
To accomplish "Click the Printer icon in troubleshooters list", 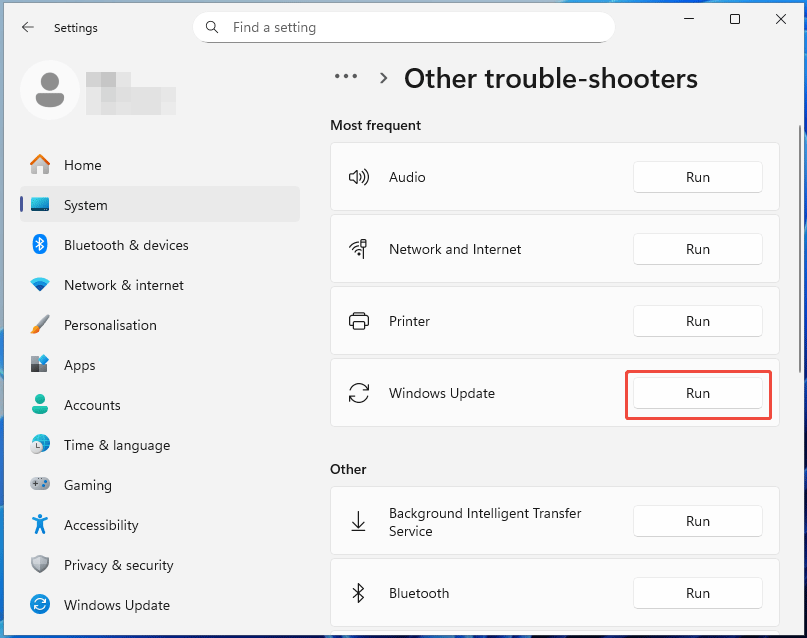I will click(x=359, y=320).
